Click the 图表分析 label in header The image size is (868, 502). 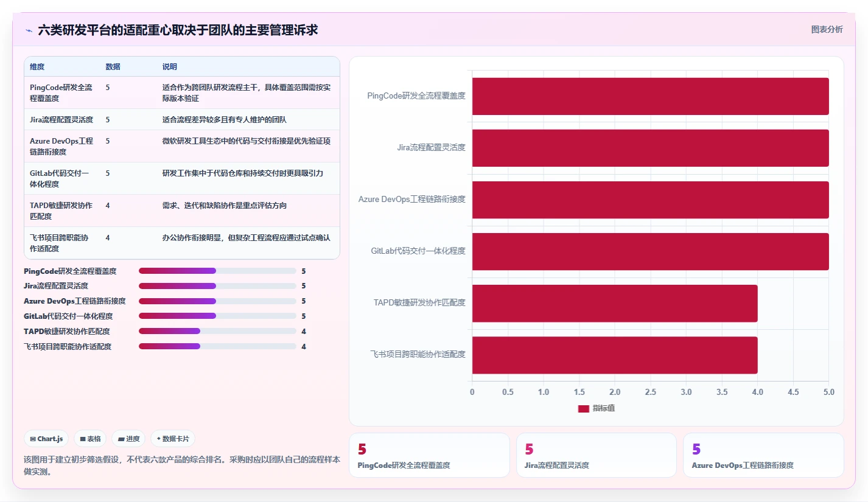point(827,29)
